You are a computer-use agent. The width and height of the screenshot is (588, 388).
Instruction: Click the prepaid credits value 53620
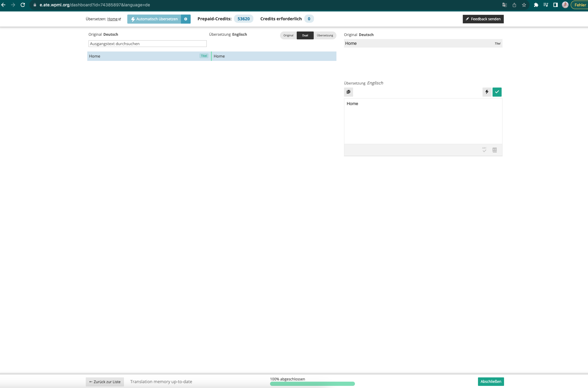[x=244, y=19]
